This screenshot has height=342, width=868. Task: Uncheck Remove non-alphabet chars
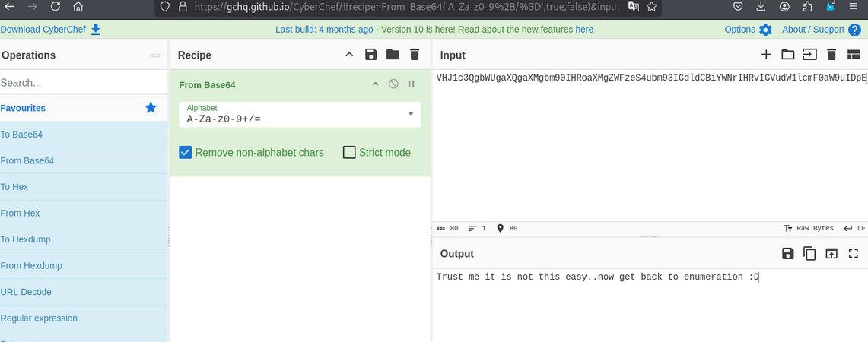coord(186,153)
